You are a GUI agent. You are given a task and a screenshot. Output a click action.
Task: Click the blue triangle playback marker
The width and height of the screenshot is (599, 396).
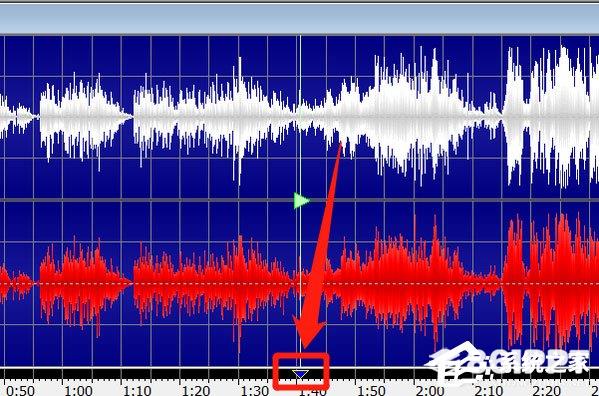coord(300,374)
